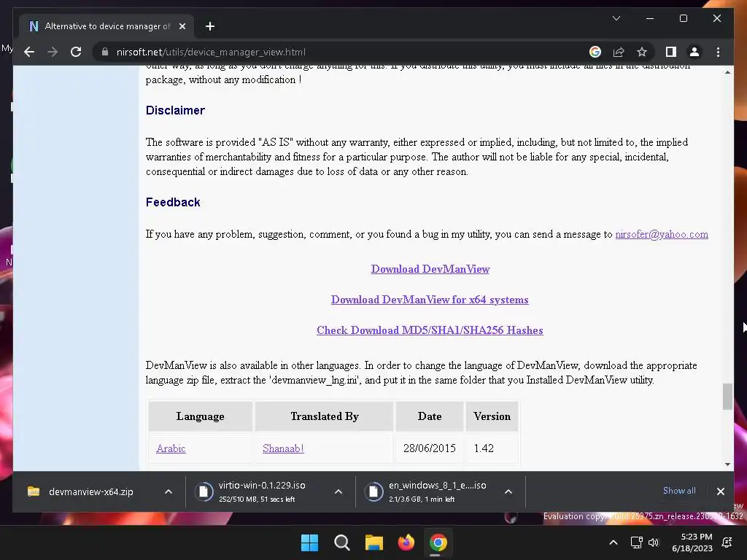The height and width of the screenshot is (560, 747).
Task: Open the Chrome side panel
Action: (671, 52)
